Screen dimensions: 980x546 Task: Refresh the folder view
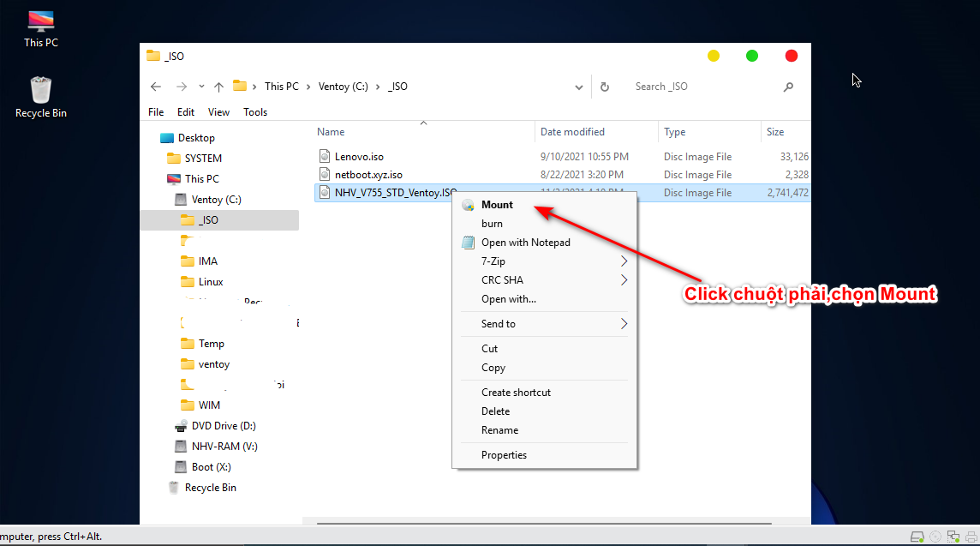605,87
